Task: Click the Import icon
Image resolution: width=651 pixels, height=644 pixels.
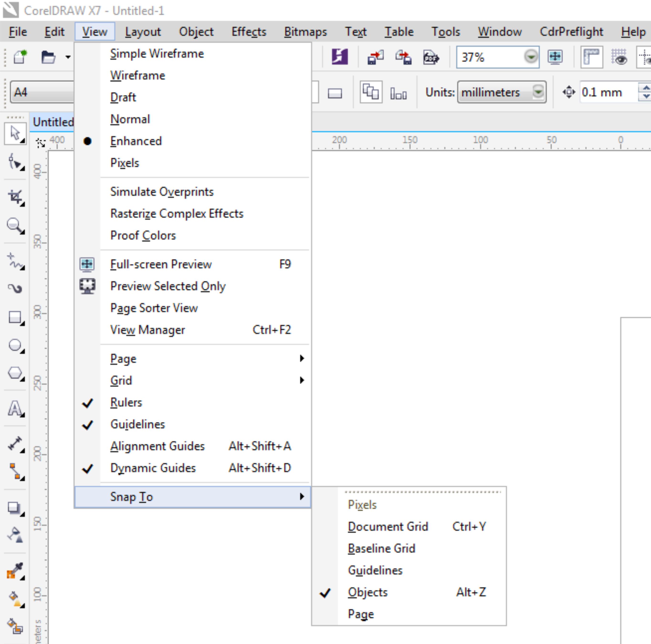Action: (x=375, y=57)
